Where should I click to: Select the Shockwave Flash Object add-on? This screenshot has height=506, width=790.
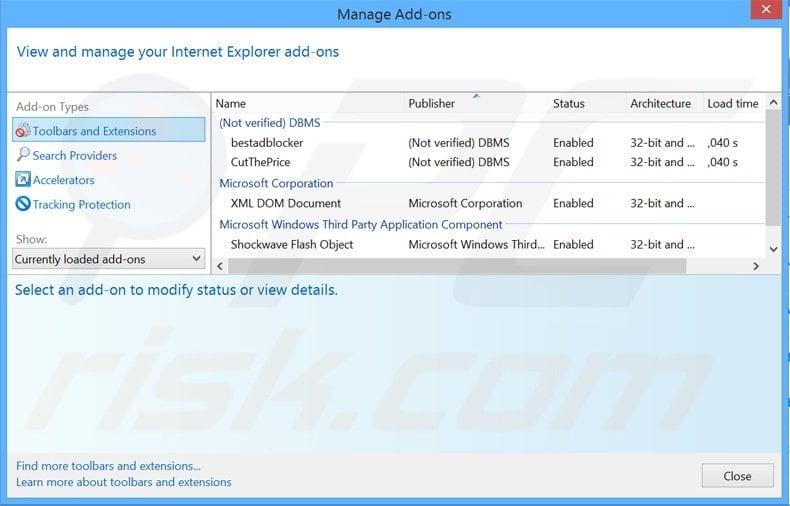pos(490,244)
